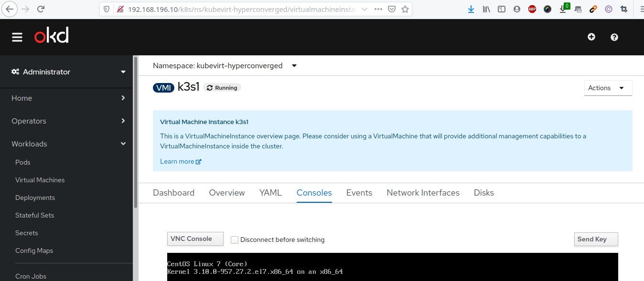This screenshot has width=644, height=281.
Task: Open the VNC Console type selector
Action: (195, 239)
